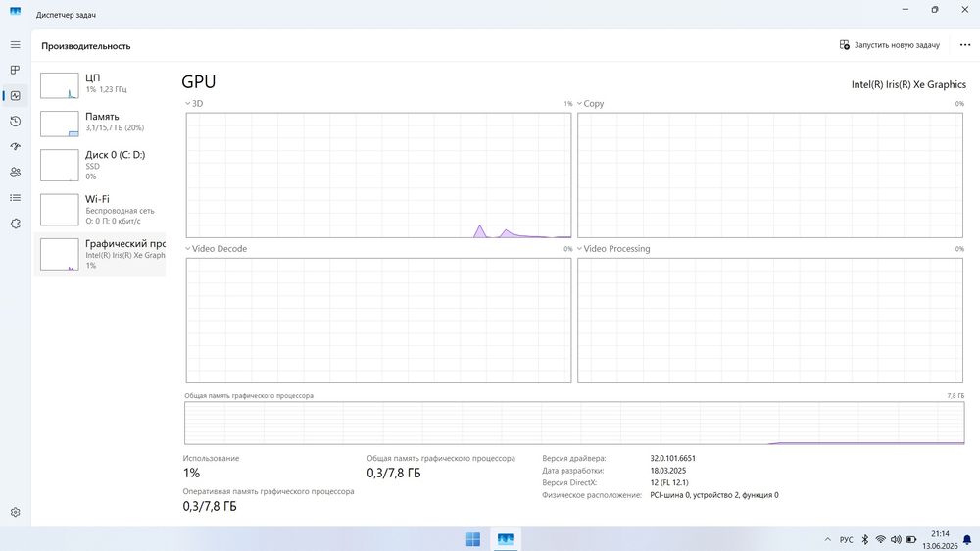Click the GPU mini graph thumbnail
This screenshot has width=980, height=551.
point(60,254)
